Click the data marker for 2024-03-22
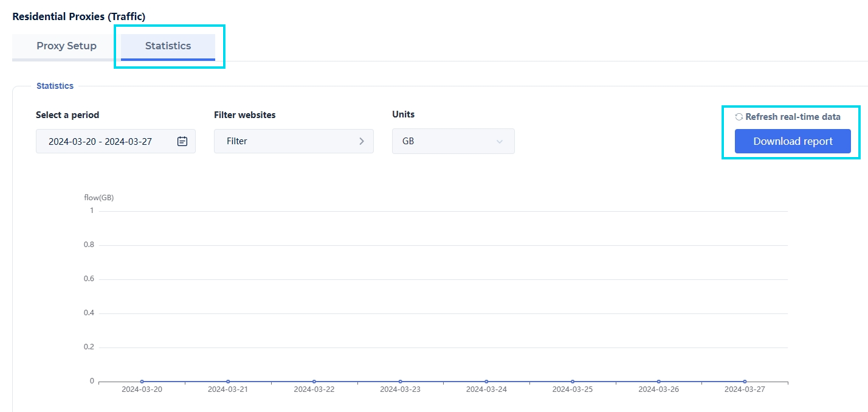This screenshot has width=868, height=412. click(314, 382)
